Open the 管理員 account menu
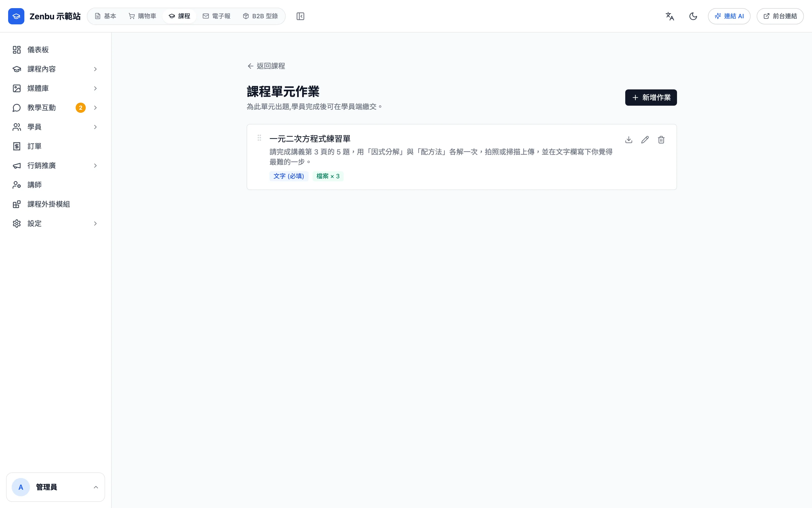The height and width of the screenshot is (508, 812). pos(55,487)
